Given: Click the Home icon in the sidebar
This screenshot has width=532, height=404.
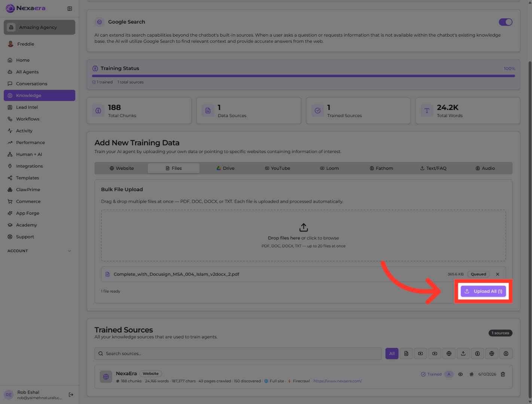Looking at the screenshot, I should click(x=10, y=60).
